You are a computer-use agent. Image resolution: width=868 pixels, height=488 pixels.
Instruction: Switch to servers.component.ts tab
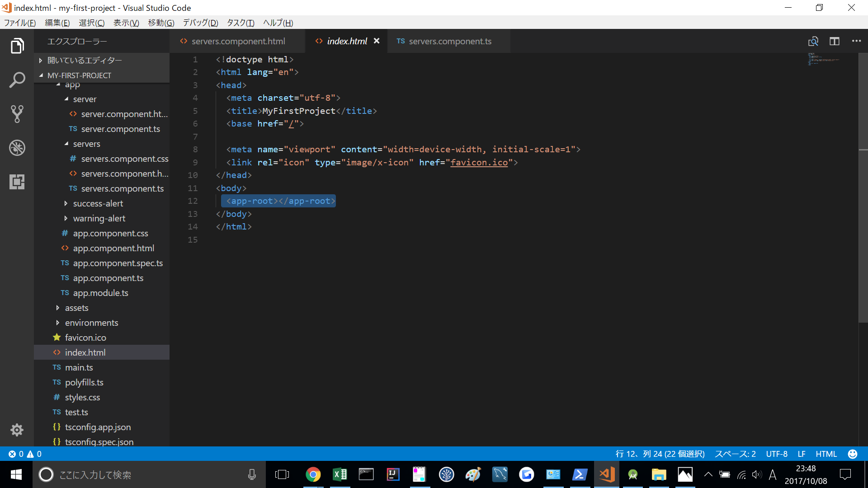[449, 41]
